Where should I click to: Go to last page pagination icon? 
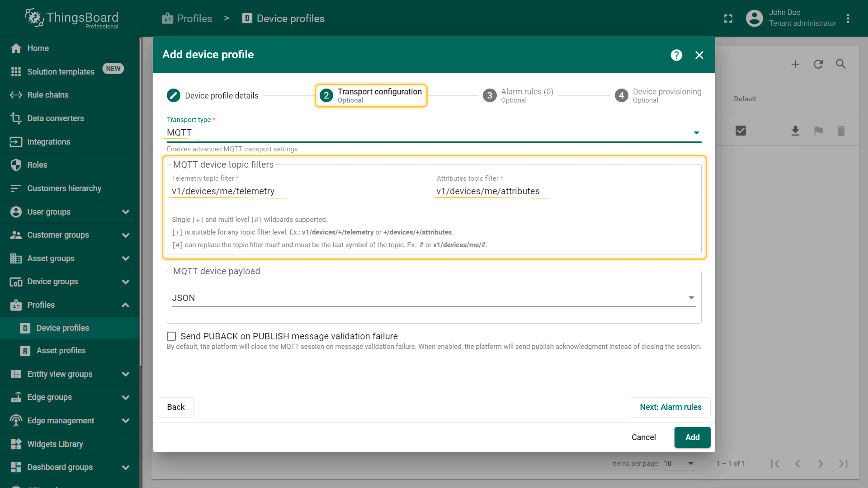pyautogui.click(x=843, y=464)
